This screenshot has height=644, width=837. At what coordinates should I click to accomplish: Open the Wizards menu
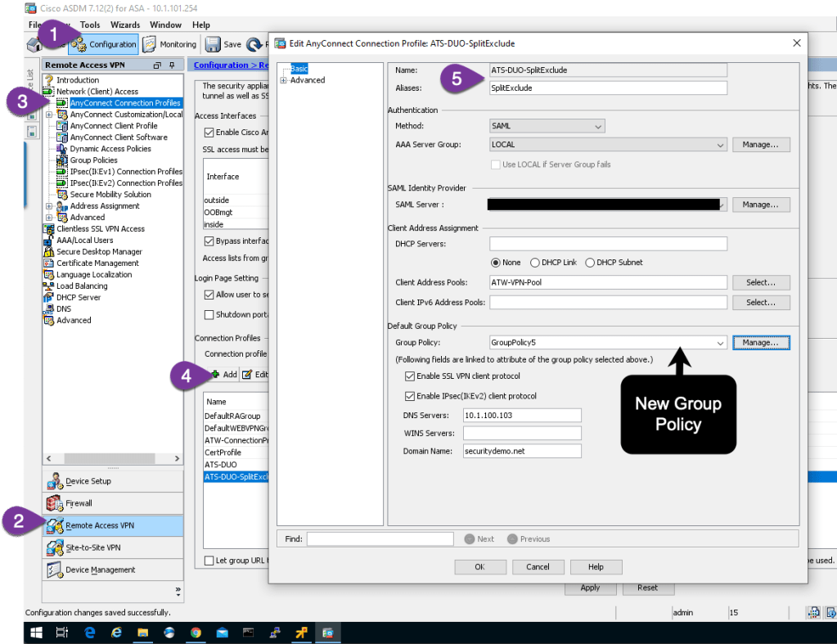click(x=125, y=25)
